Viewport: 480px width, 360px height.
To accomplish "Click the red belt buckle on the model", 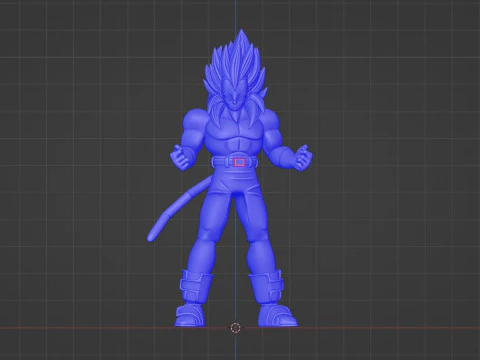I will (239, 162).
